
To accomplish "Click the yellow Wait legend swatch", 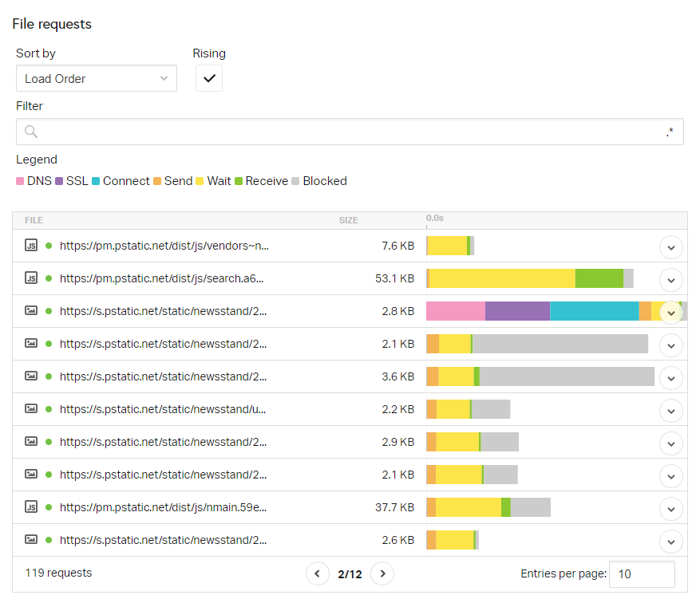I will [x=200, y=181].
